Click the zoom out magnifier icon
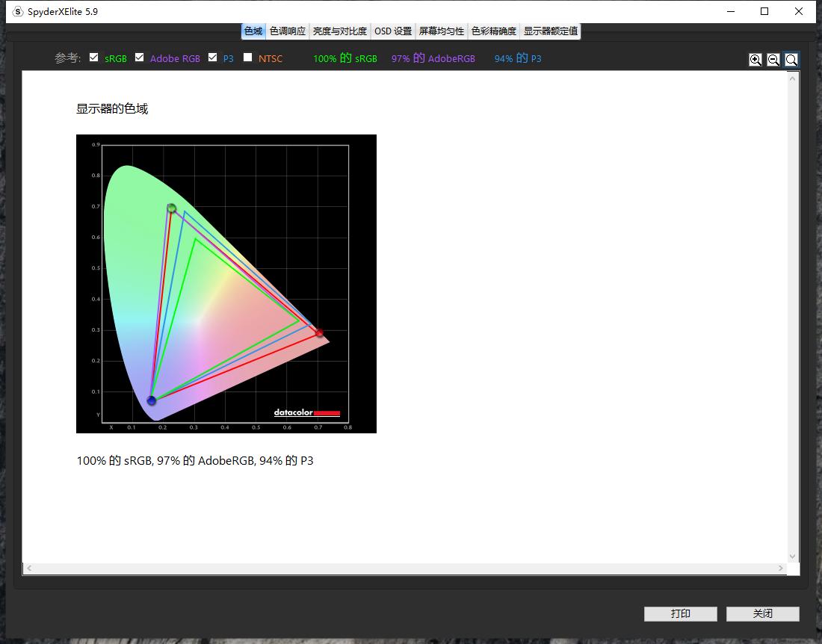Viewport: 822px width, 644px height. [x=773, y=60]
